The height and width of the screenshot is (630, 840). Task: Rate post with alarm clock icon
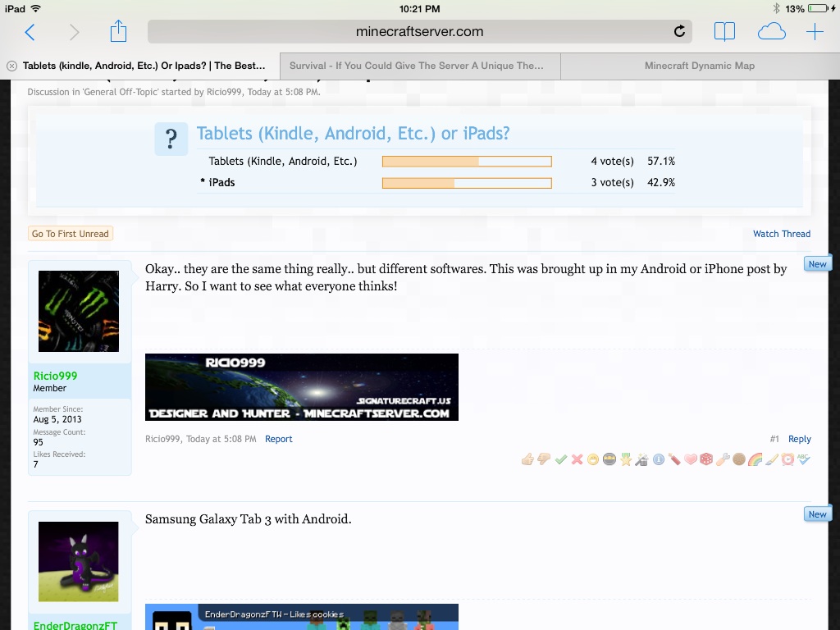tap(787, 459)
